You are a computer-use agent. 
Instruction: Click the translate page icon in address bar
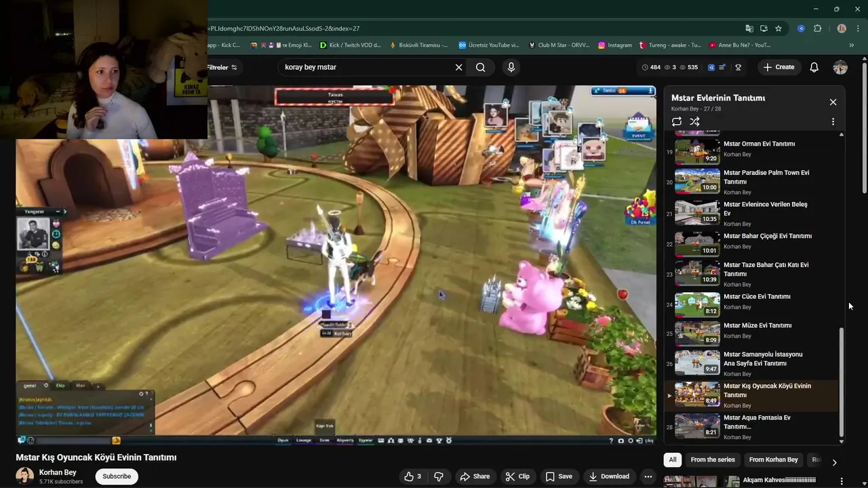point(749,28)
